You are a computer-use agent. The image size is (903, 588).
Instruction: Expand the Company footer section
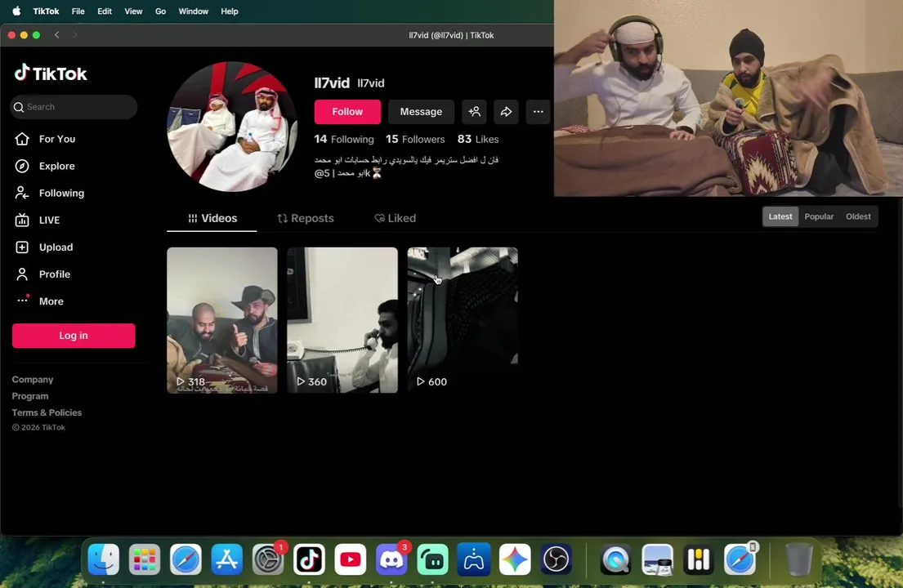pyautogui.click(x=32, y=380)
